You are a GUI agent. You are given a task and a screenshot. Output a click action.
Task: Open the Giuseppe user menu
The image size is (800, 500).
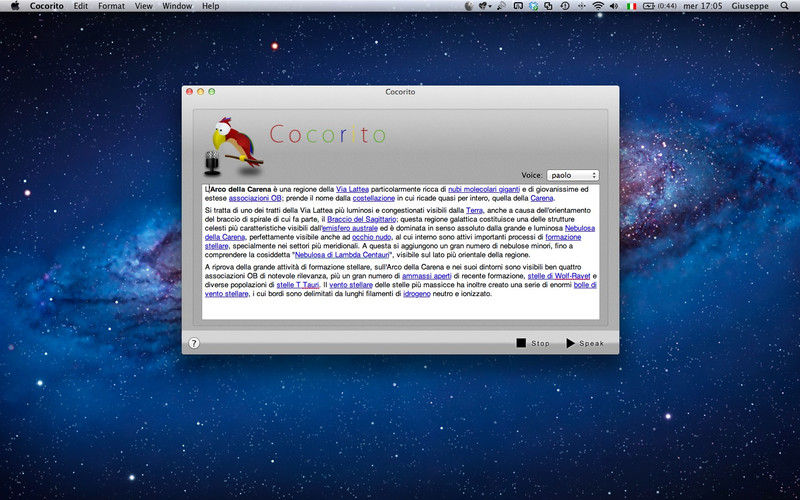(x=750, y=6)
